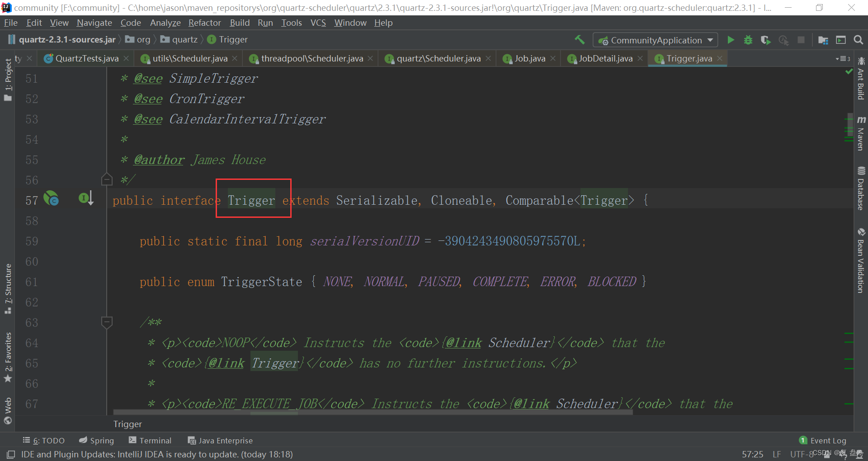Start debugging with the bug icon
The height and width of the screenshot is (461, 868).
(748, 40)
